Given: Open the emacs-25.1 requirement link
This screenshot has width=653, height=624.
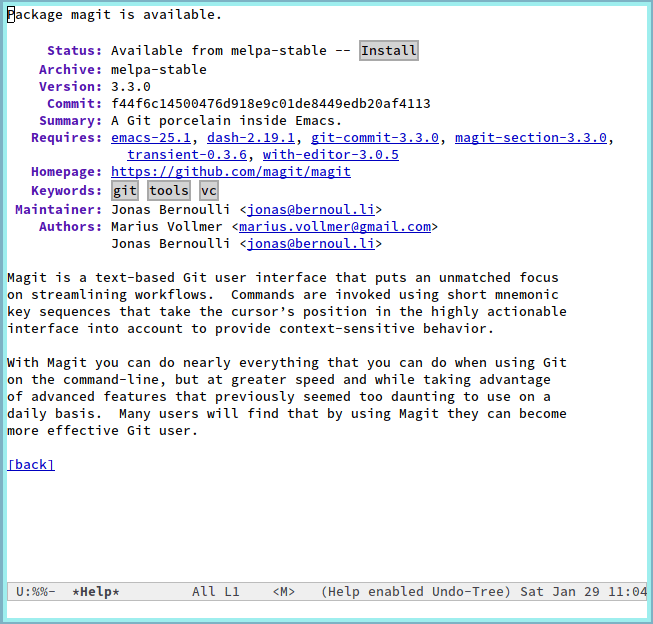Looking at the screenshot, I should (x=151, y=137).
